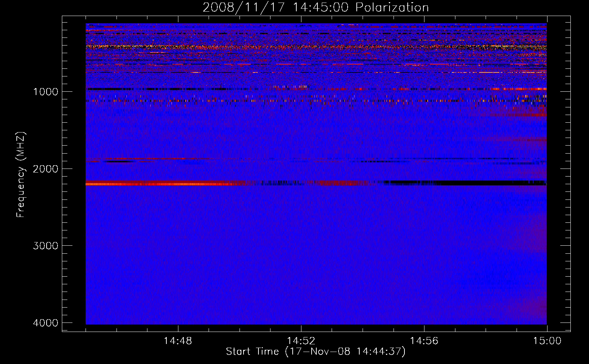Click the 14:56 time tick label

424,341
